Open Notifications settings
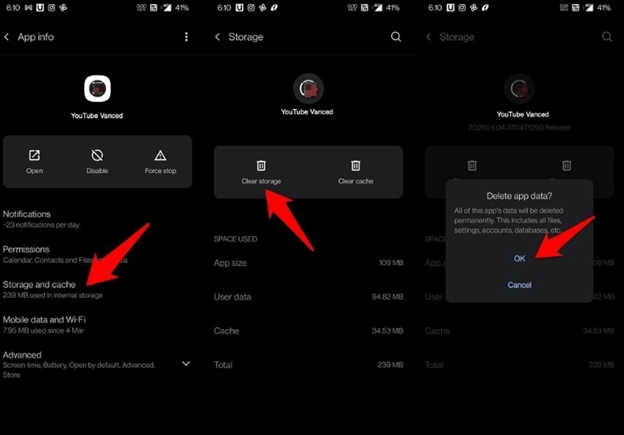This screenshot has width=624, height=435. pyautogui.click(x=97, y=219)
